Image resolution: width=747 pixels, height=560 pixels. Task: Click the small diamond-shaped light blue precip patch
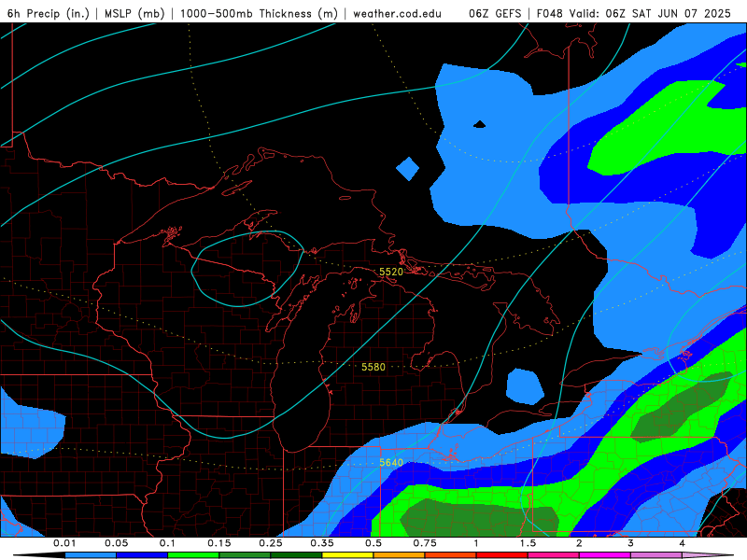tap(408, 169)
